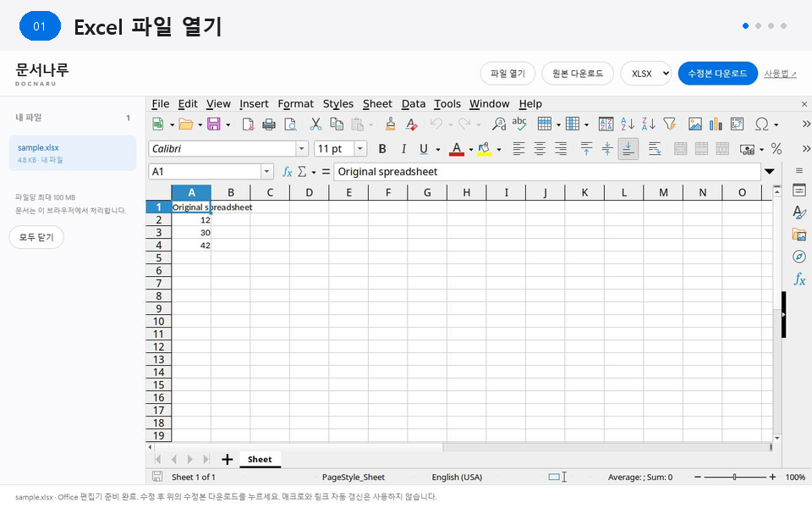Open the sidebar Properties panel icon
Viewport: 812px width, 508px height.
click(799, 190)
